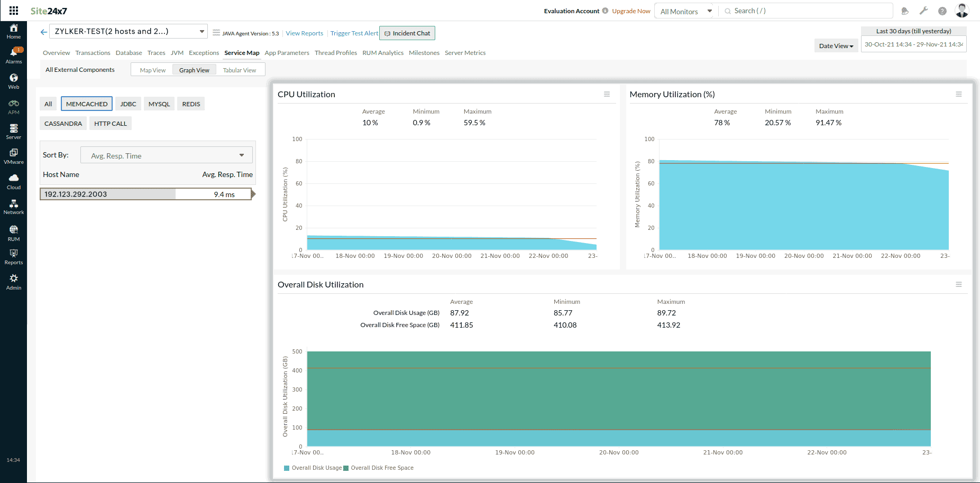This screenshot has width=980, height=483.
Task: Open the Incident Chat button
Action: 407,33
